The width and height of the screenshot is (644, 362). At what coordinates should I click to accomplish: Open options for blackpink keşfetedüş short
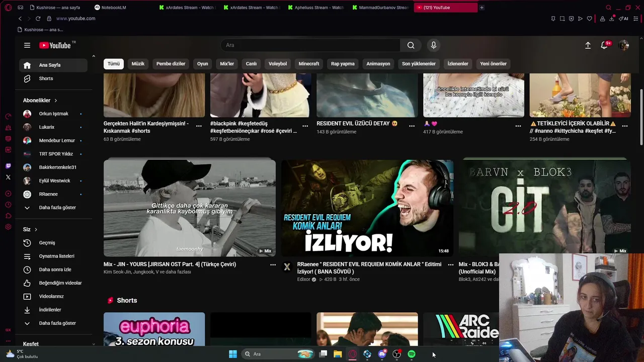click(305, 126)
